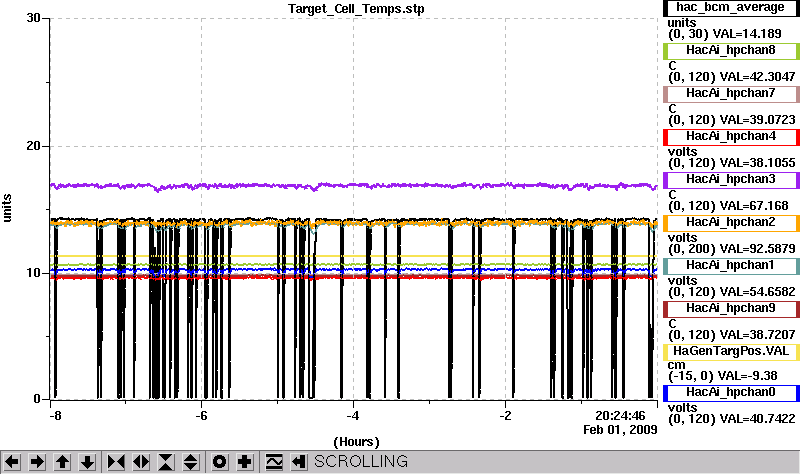
Task: Pan the plot down with the down arrow
Action: (x=87, y=462)
